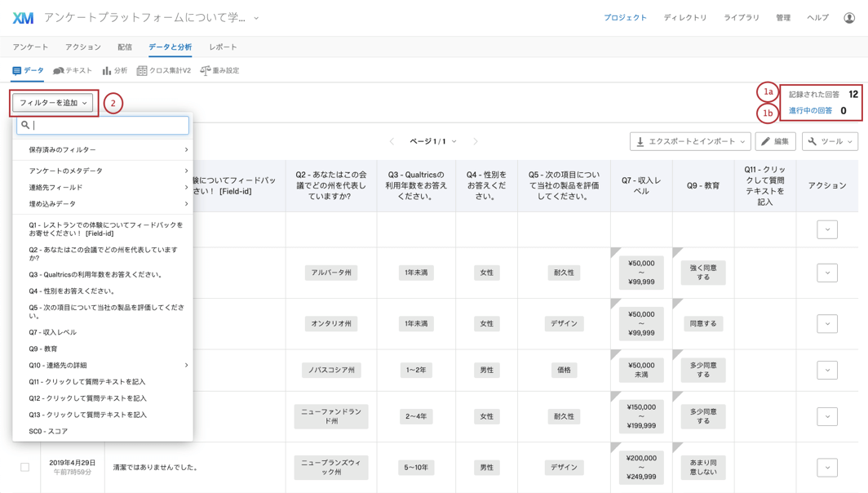Go to previous page arrow

coord(392,141)
